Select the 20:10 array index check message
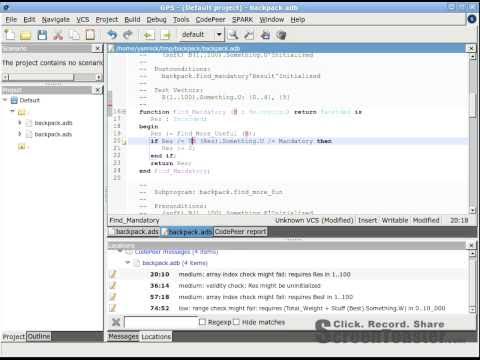Viewport: 480px width, 360px height. 288,274
